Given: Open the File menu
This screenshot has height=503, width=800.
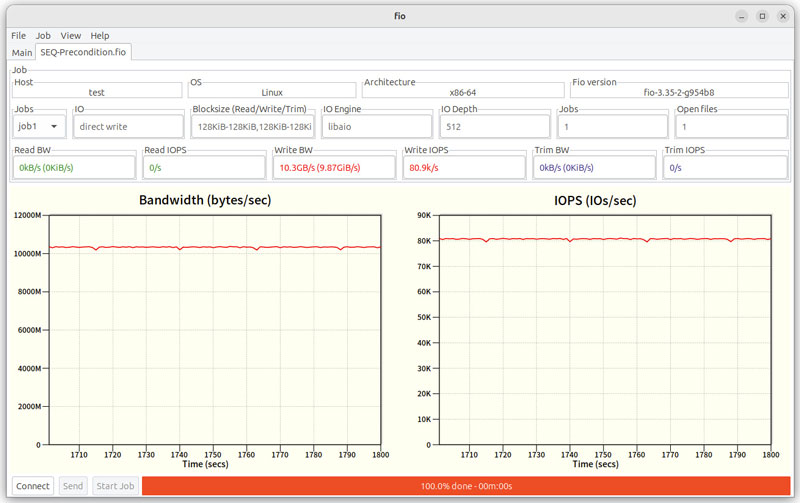Looking at the screenshot, I should click(x=18, y=35).
